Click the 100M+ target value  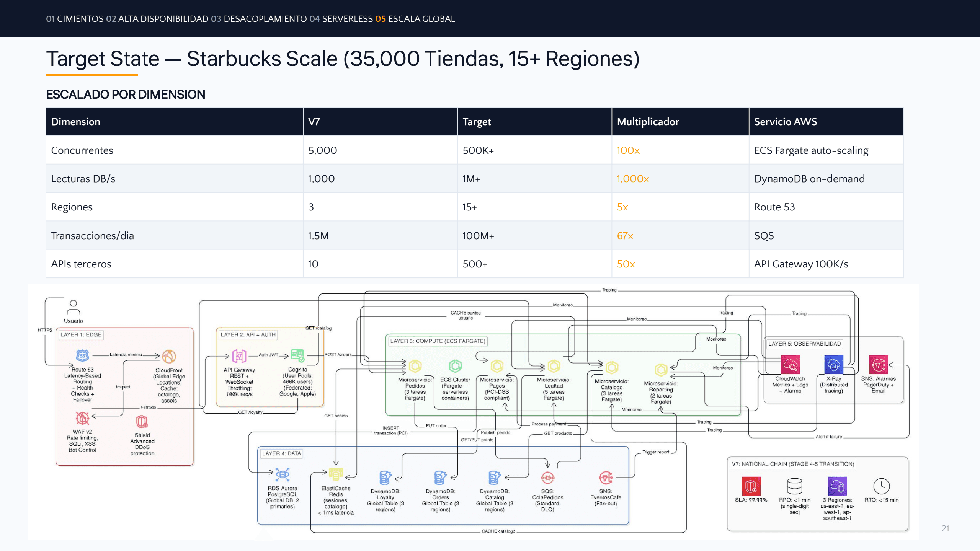[478, 236]
